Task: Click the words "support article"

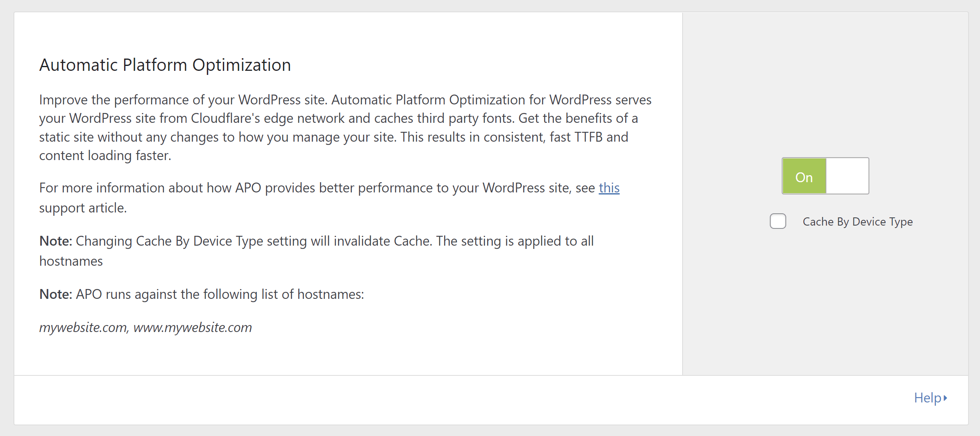Action: coord(83,208)
